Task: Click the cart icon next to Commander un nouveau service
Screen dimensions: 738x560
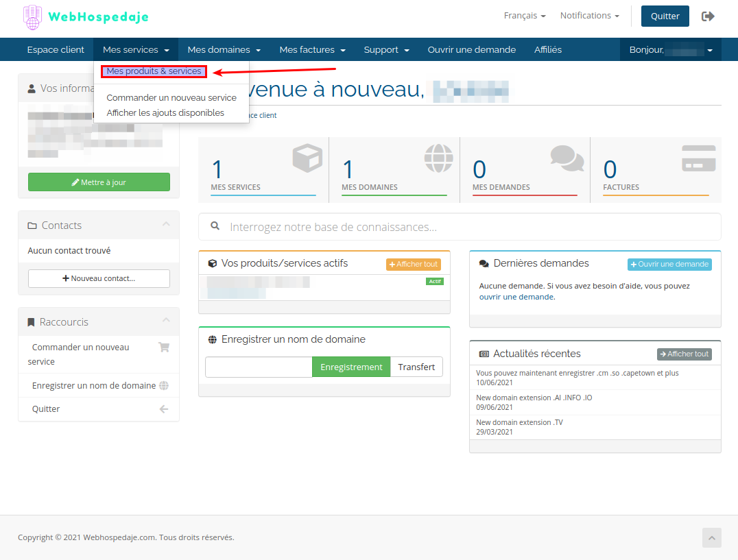Action: pyautogui.click(x=164, y=348)
